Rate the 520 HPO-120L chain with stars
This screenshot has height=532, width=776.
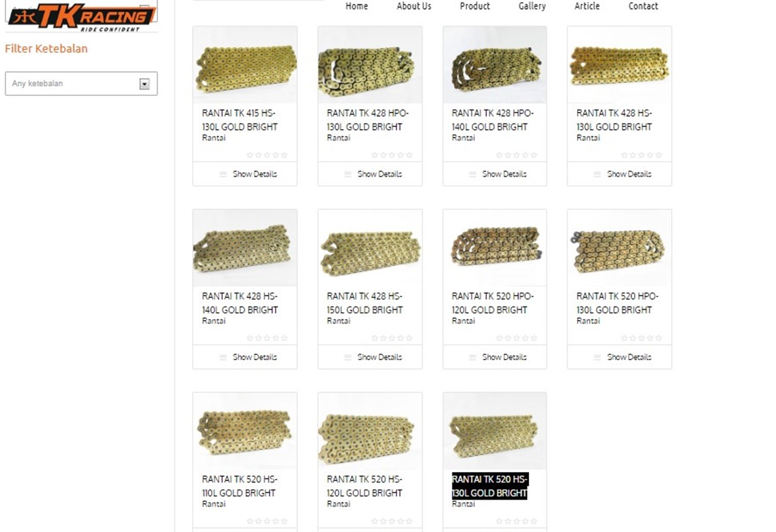[517, 338]
